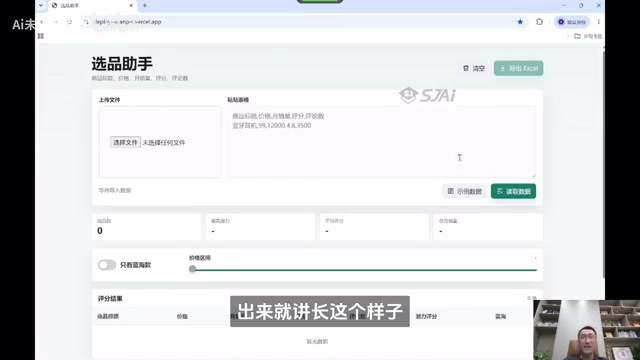Click the 价格区间 slider handle
The image size is (640, 360).
(193, 269)
